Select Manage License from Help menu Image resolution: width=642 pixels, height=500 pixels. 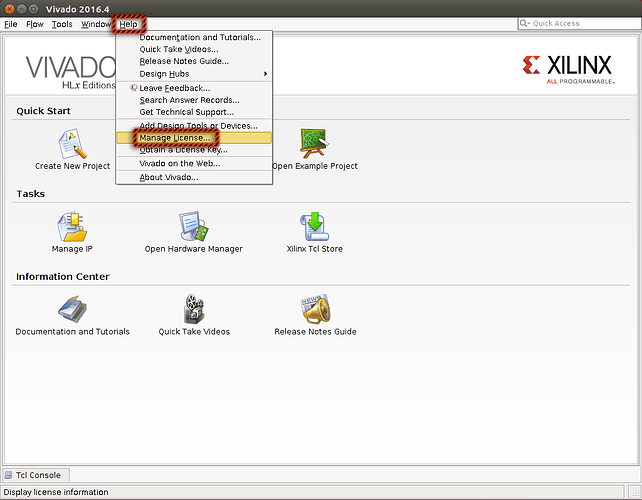tap(174, 138)
